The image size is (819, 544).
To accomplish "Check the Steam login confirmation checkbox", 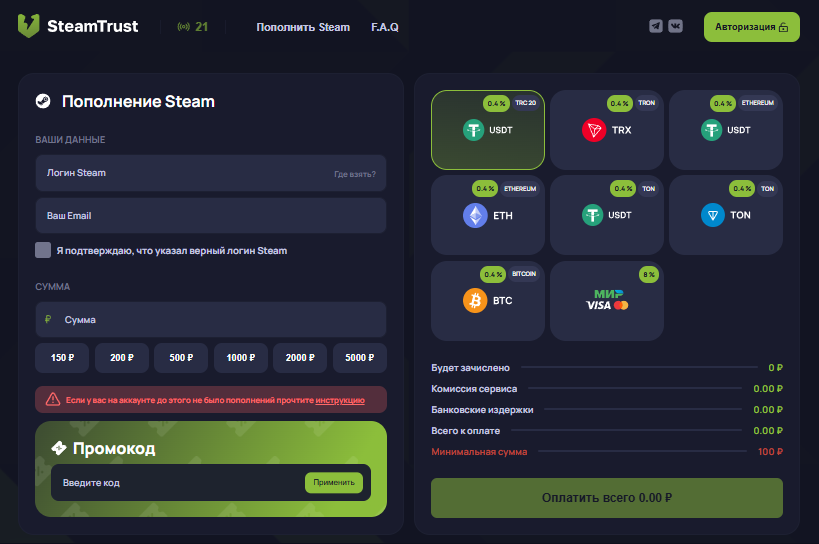I will [43, 250].
